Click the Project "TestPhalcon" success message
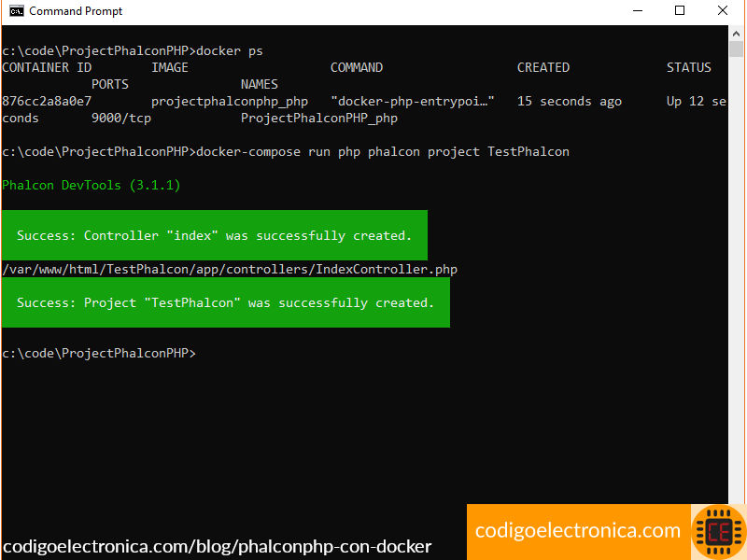747x560 pixels. point(226,302)
